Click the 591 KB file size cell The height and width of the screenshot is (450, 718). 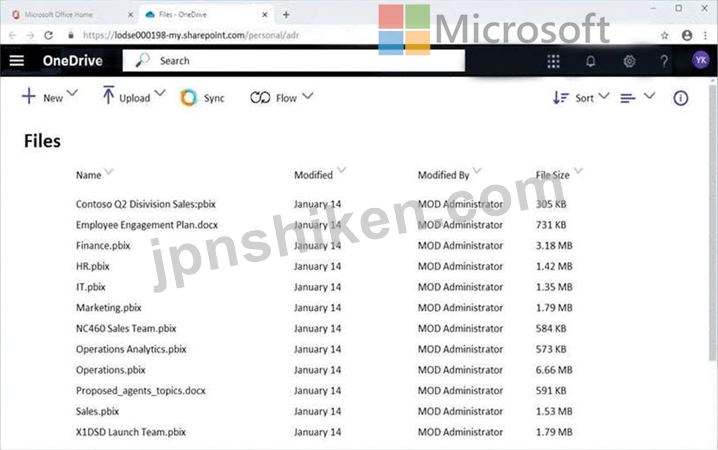[x=551, y=391]
